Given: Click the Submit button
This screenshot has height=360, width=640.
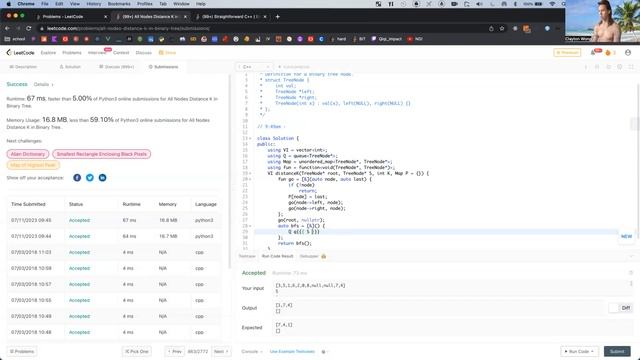Looking at the screenshot, I should (617, 351).
